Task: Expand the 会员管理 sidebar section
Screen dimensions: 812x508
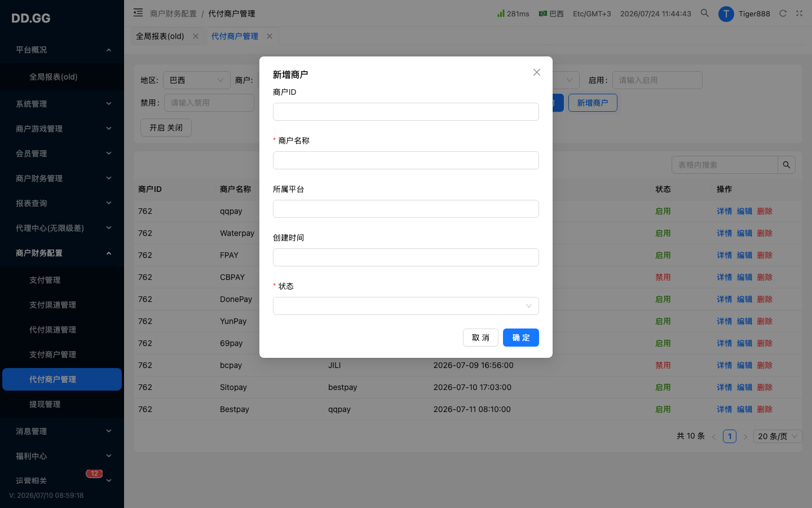Action: [62, 154]
